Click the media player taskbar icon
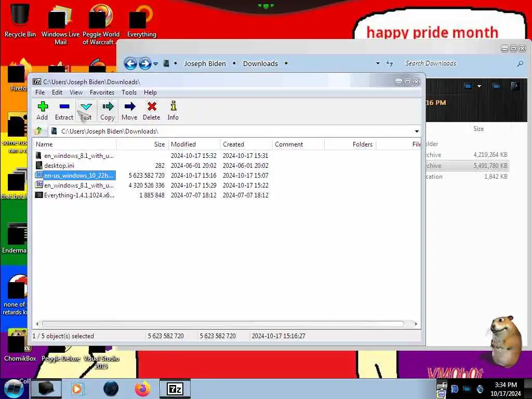 click(77, 389)
